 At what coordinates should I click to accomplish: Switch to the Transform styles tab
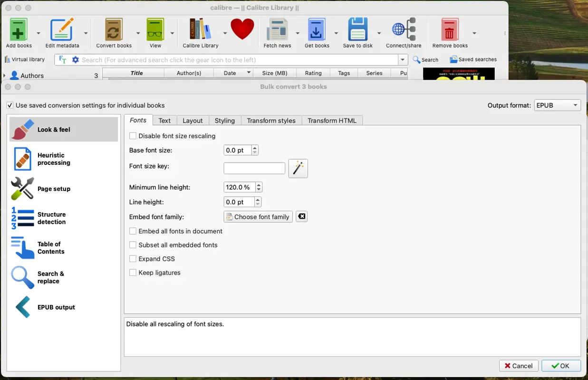271,120
